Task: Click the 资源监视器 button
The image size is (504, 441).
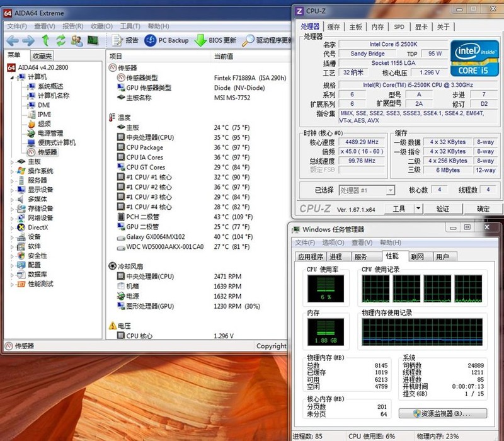Action: tap(443, 414)
